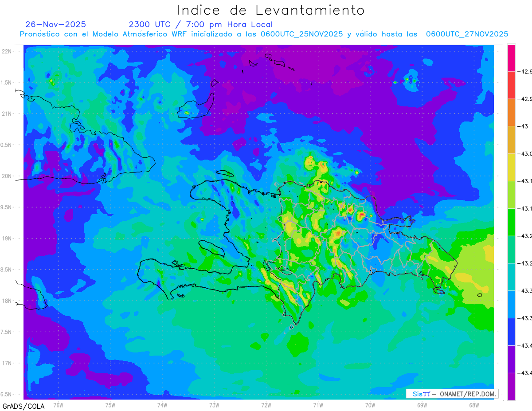The width and height of the screenshot is (532, 411).
Task: Click the '70W' longitude label
Action: pos(370,405)
